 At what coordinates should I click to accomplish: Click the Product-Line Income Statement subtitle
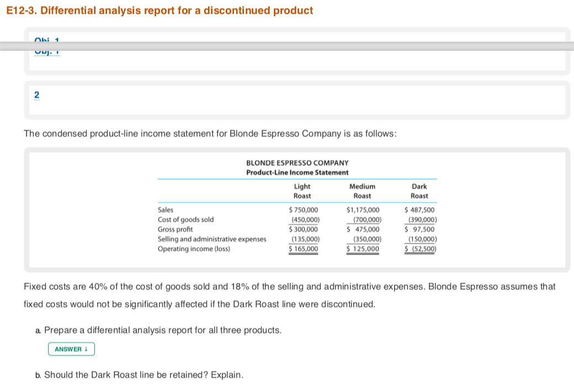[x=297, y=172]
